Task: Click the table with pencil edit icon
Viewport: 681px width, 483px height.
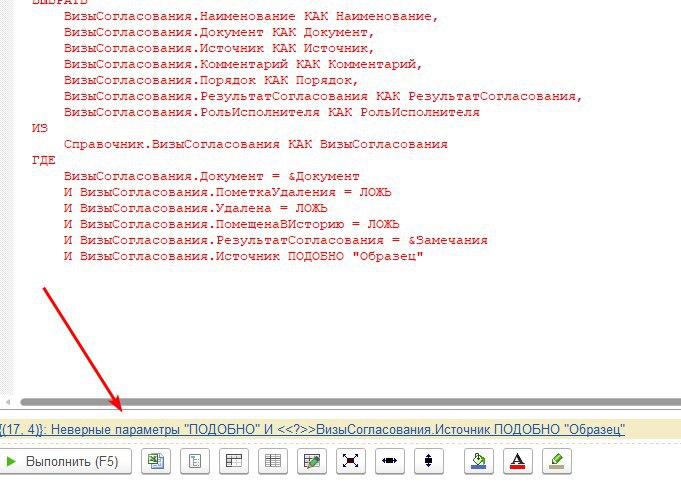Action: (312, 461)
